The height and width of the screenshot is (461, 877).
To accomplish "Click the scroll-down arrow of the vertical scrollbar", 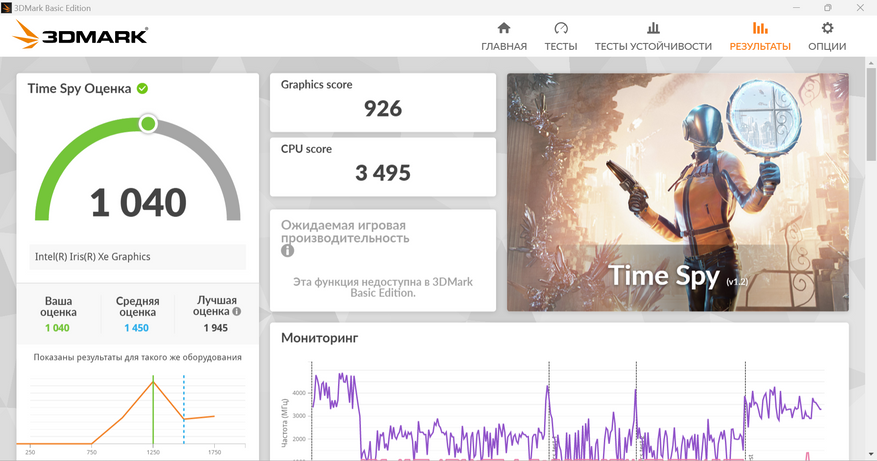I will 871,455.
